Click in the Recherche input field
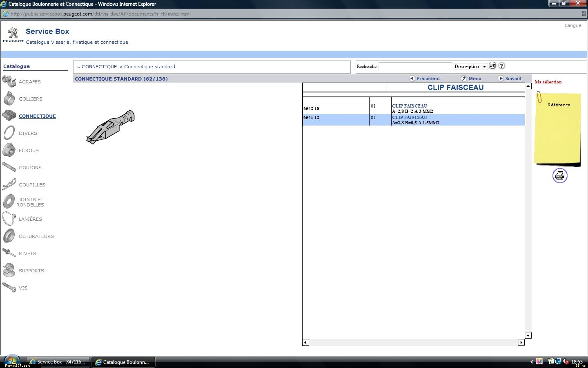The image size is (588, 368). pyautogui.click(x=415, y=66)
